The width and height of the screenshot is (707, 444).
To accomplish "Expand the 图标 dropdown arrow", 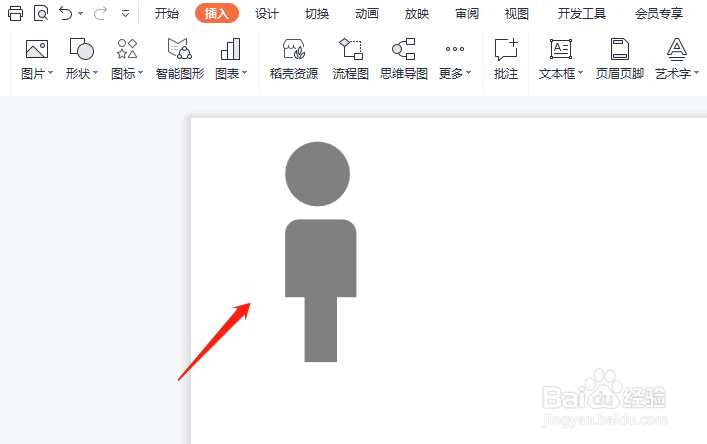I will [x=140, y=73].
